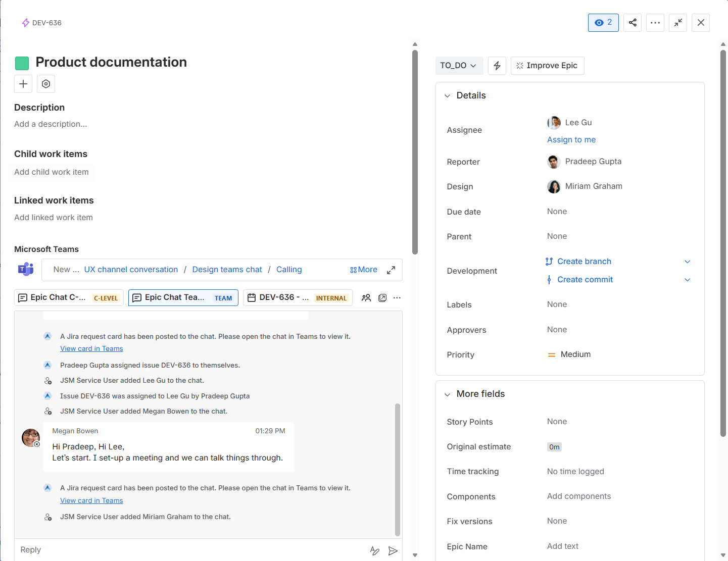Image resolution: width=728 pixels, height=561 pixels.
Task: Click the Assign to me link
Action: 571,140
